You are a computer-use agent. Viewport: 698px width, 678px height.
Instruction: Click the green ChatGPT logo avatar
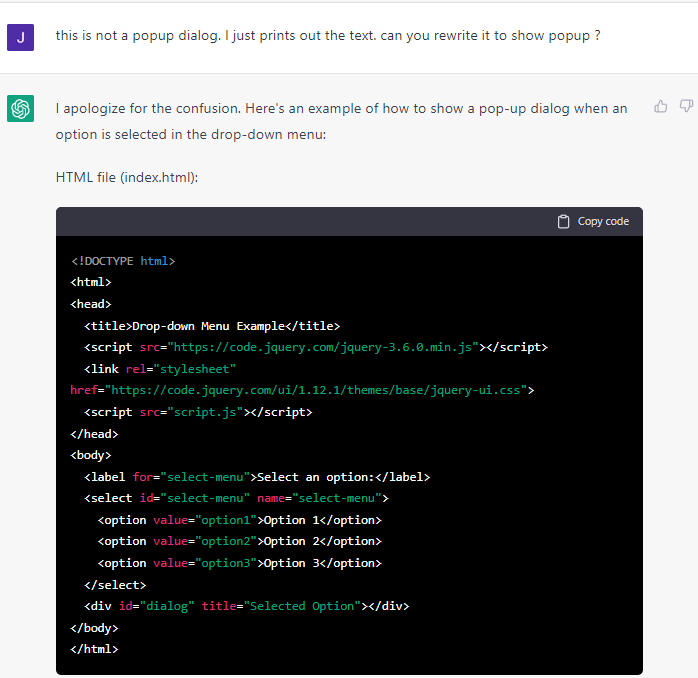(20, 108)
